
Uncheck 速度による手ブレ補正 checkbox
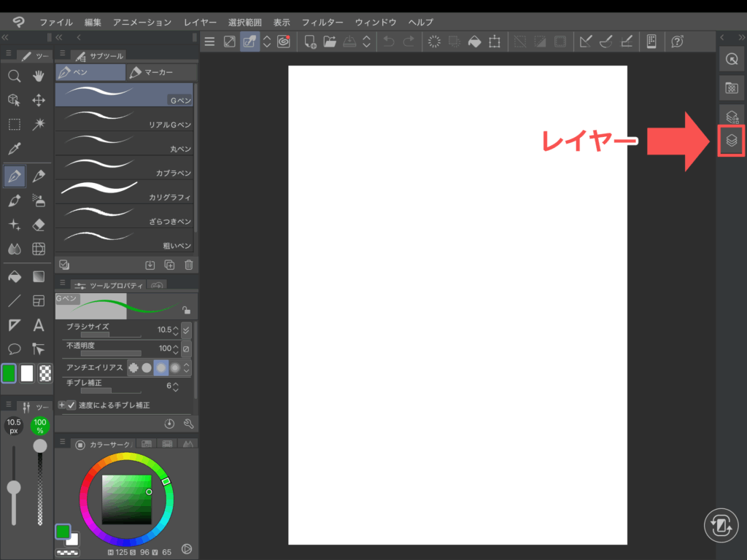(x=71, y=405)
